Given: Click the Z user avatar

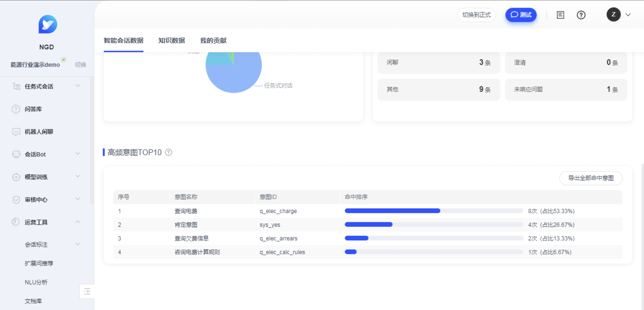Looking at the screenshot, I should click(x=613, y=14).
